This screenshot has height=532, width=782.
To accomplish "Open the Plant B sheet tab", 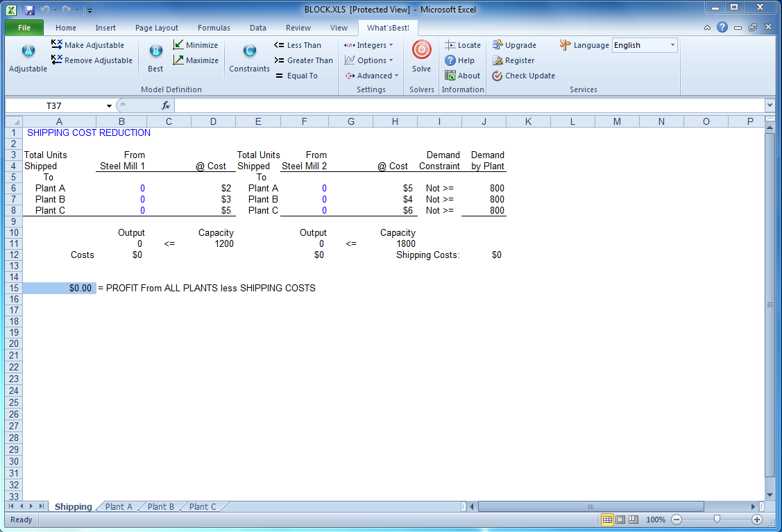I will 160,506.
